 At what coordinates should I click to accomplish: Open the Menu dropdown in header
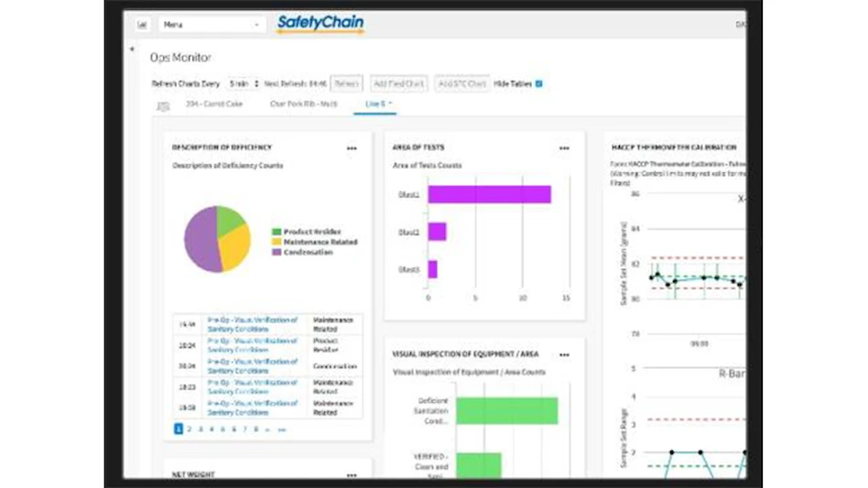point(212,25)
